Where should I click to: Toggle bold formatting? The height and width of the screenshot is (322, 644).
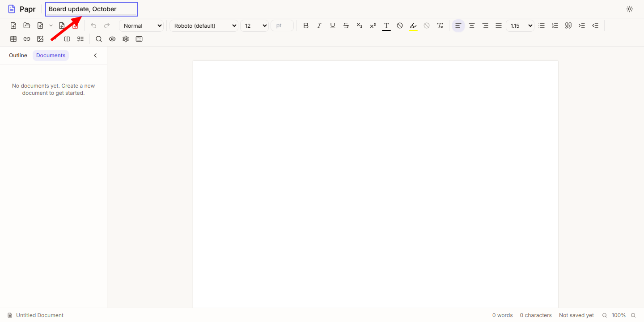tap(306, 25)
